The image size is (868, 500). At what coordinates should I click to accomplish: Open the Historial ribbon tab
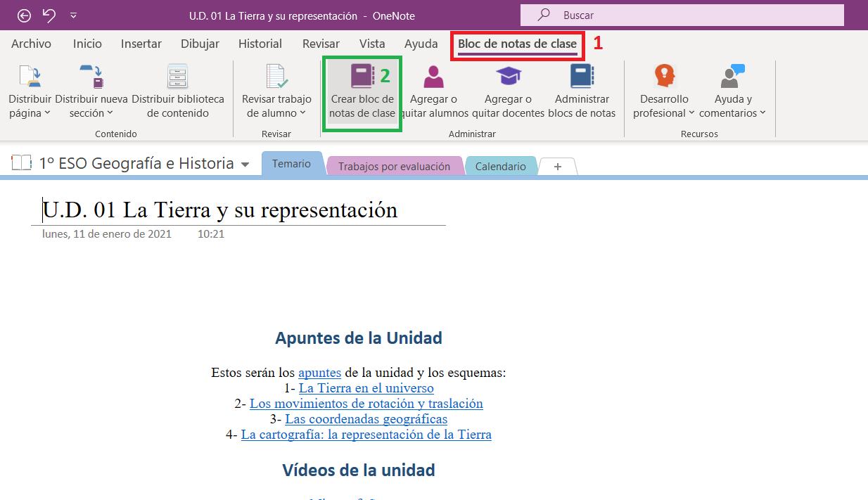pos(260,44)
